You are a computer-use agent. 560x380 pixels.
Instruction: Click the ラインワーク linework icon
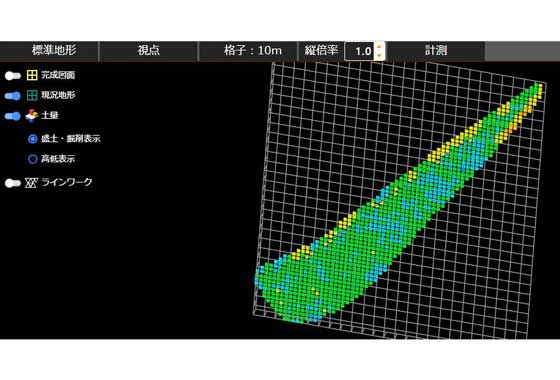31,183
